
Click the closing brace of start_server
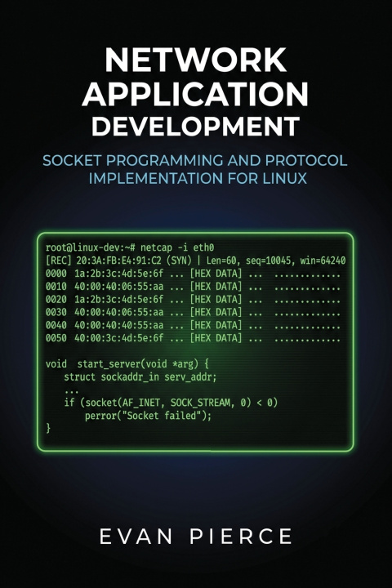click(x=48, y=428)
